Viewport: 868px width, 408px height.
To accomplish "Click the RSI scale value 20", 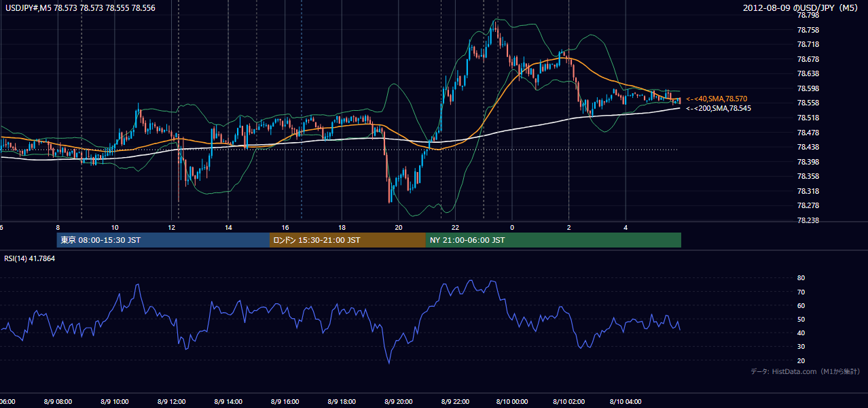I will pos(801,360).
